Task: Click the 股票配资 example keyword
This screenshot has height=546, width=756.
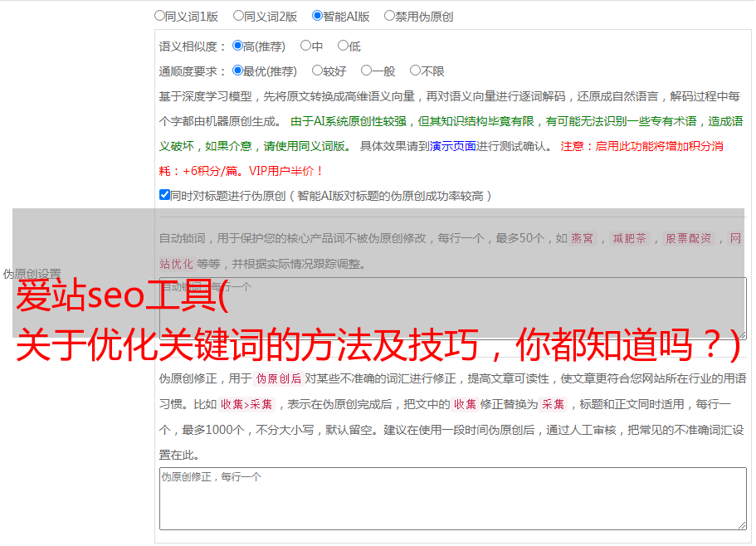Action: 689,238
